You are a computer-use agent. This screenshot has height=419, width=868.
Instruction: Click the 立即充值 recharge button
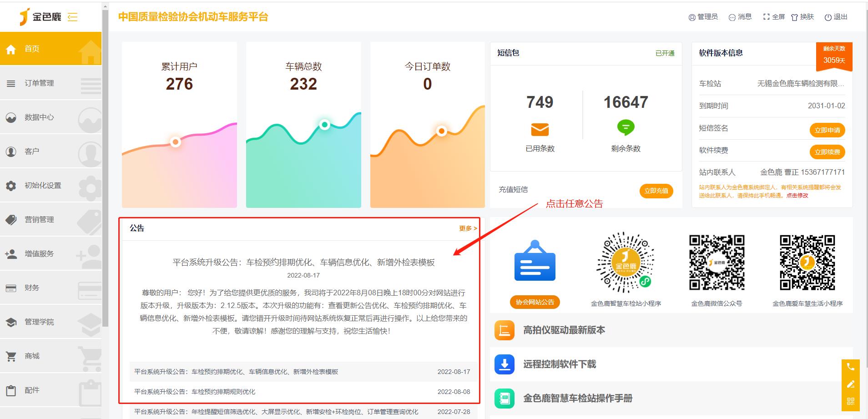tap(656, 191)
